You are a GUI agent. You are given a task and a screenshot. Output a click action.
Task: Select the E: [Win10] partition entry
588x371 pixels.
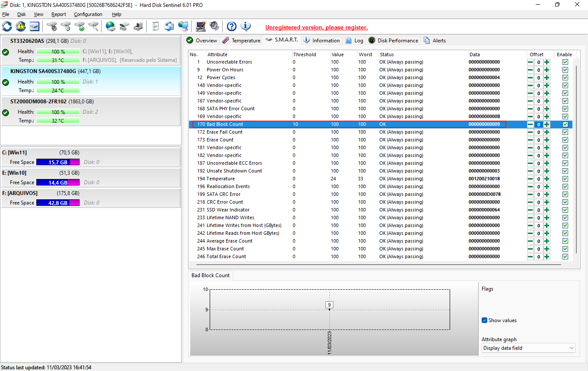90,177
